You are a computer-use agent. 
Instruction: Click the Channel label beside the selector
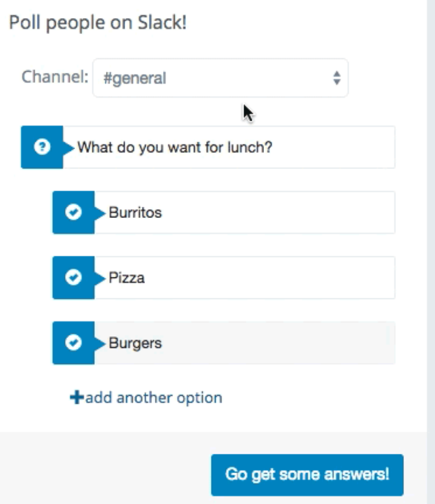click(55, 77)
